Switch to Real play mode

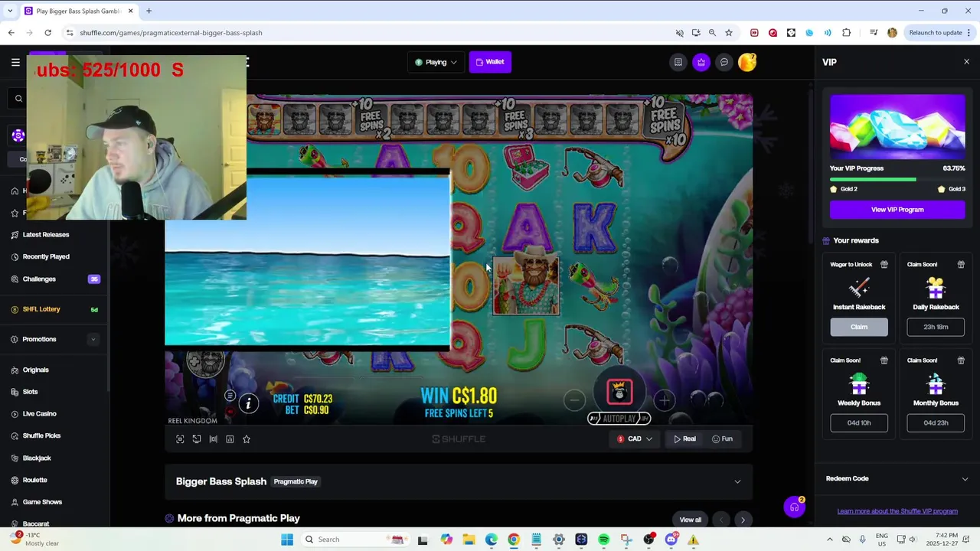(x=684, y=439)
